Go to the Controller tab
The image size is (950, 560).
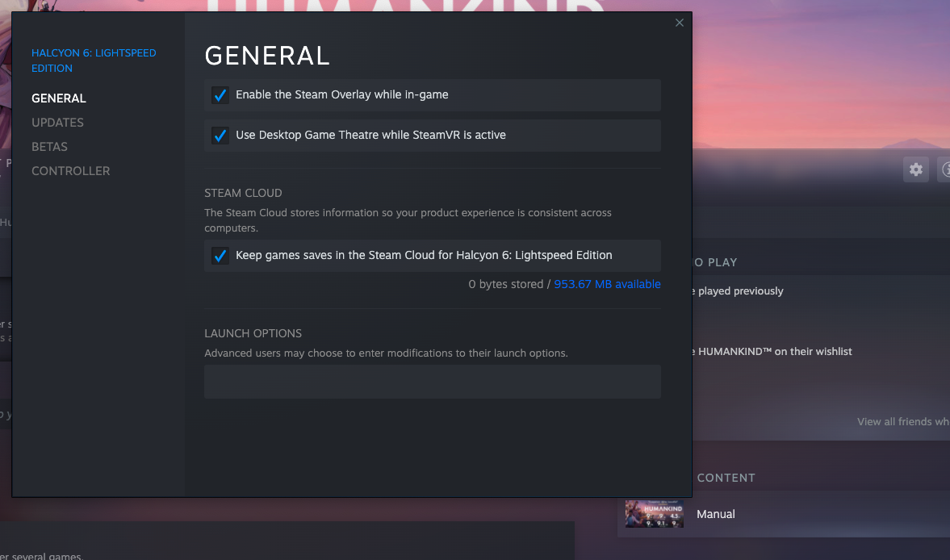click(71, 171)
